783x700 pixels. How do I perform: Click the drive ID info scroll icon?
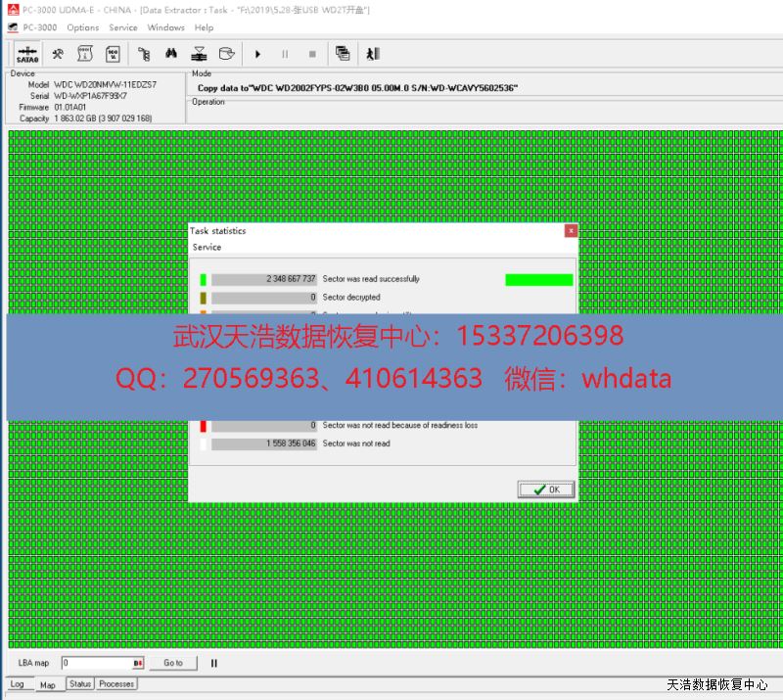tap(85, 54)
